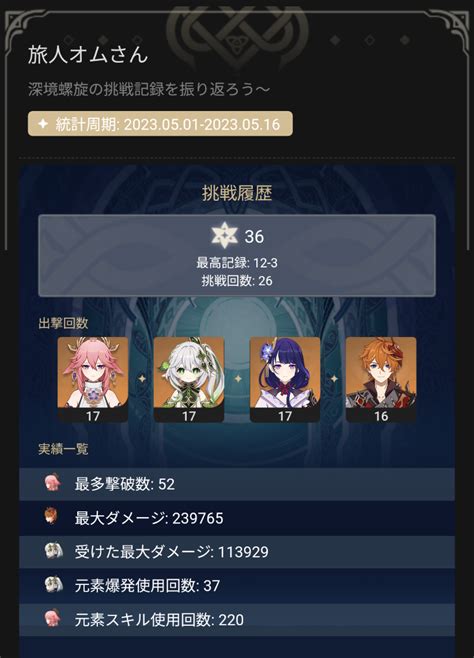Click the Nahida icon beside 元素爆発使用回数
Viewport: 474px width, 658px height.
click(54, 585)
